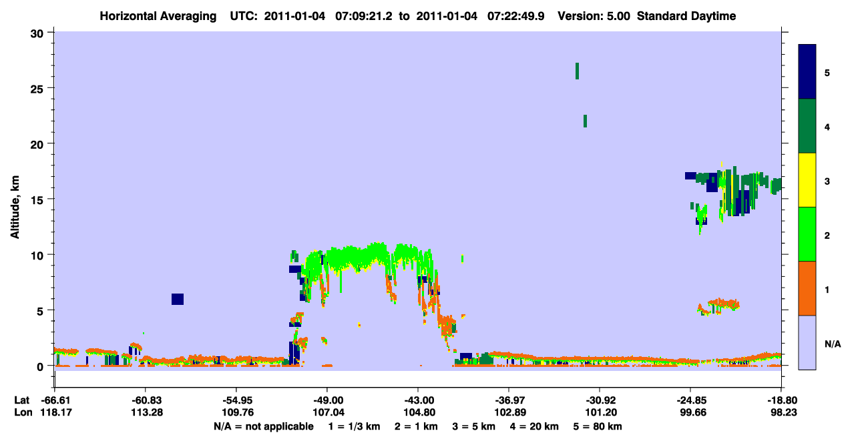Click the bright green level 2 colorbar segment
Screen dimensions: 868x445
tap(807, 234)
